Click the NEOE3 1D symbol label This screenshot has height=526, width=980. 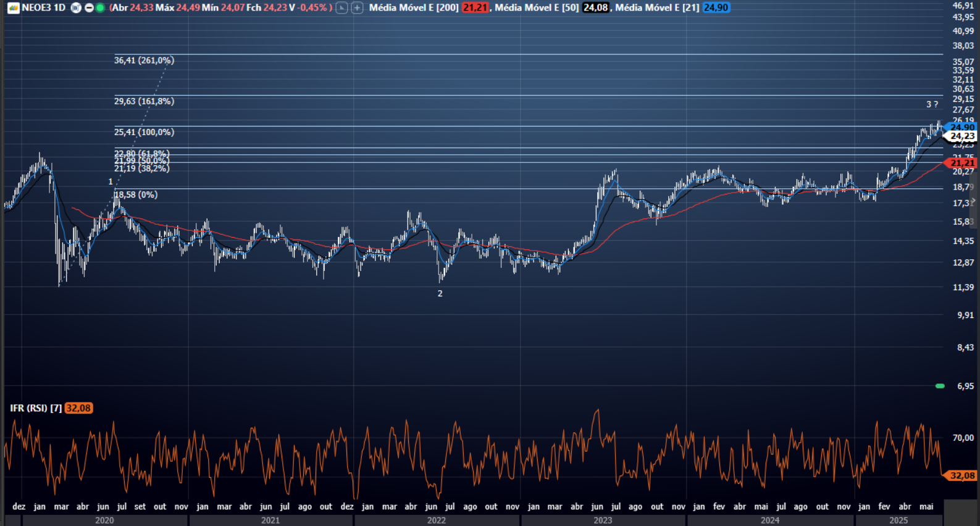(x=43, y=8)
